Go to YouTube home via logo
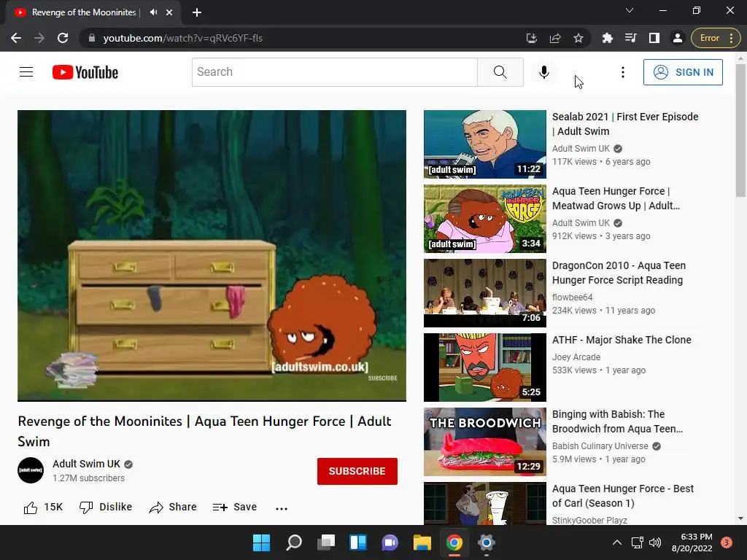Screen dimensions: 747x560 85,72
